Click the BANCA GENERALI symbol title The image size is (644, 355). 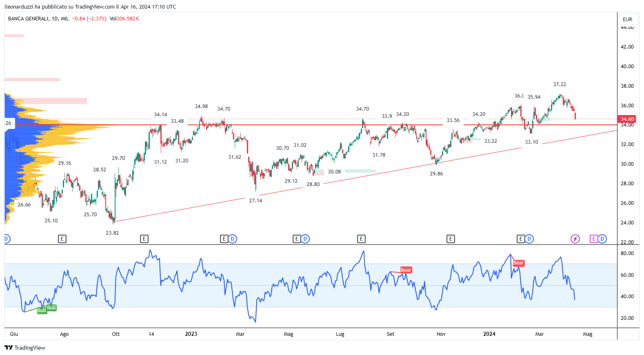click(28, 19)
